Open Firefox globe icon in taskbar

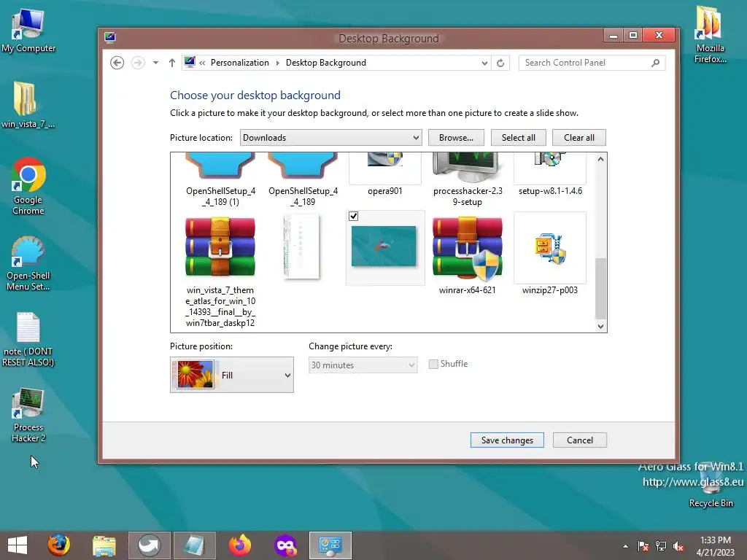tap(58, 545)
